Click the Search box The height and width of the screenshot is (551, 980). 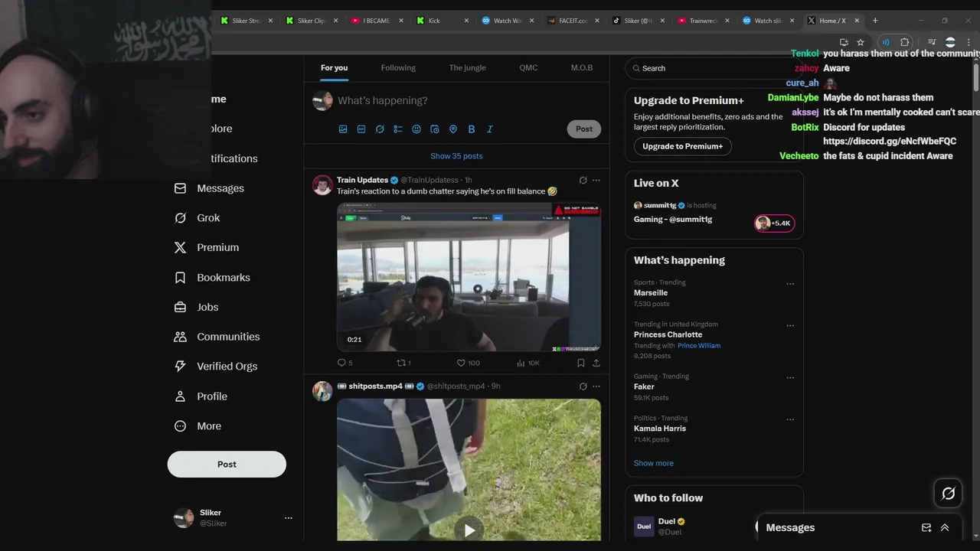[x=714, y=68]
